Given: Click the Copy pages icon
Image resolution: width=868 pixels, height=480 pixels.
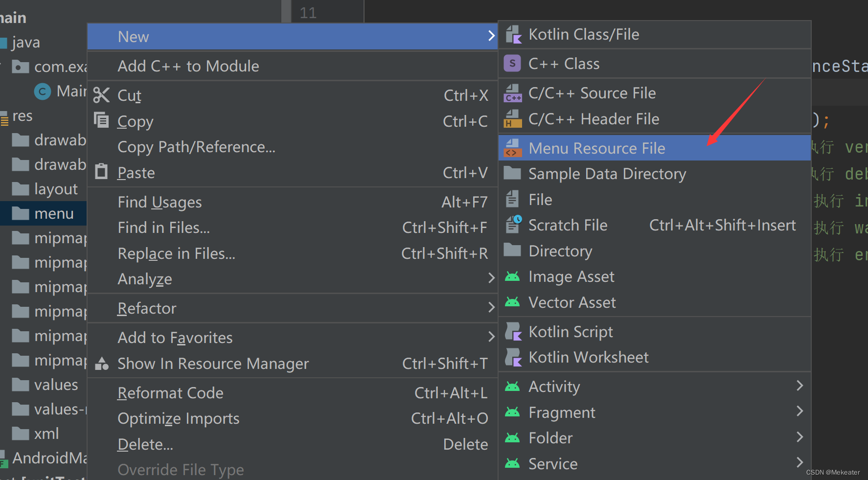Looking at the screenshot, I should click(101, 120).
